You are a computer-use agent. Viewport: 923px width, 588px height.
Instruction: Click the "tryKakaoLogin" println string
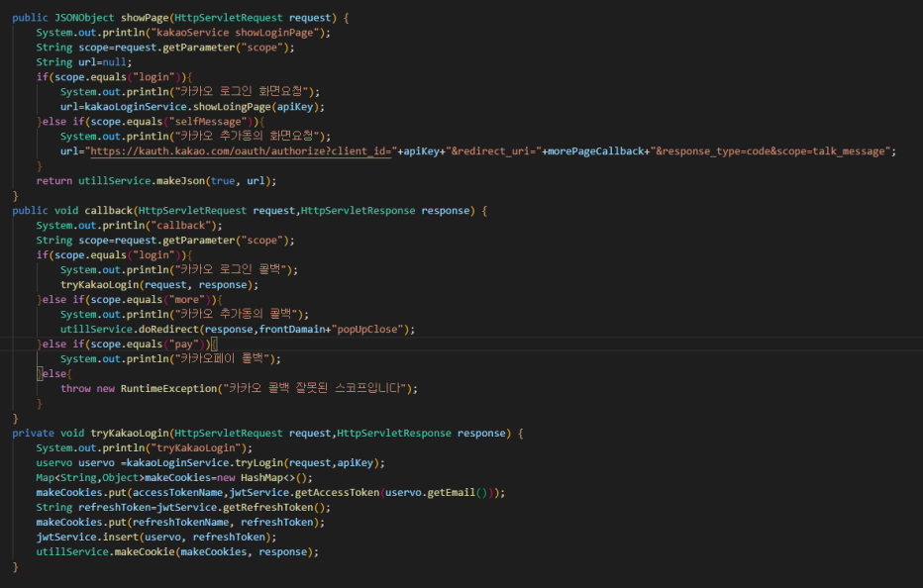(x=195, y=447)
